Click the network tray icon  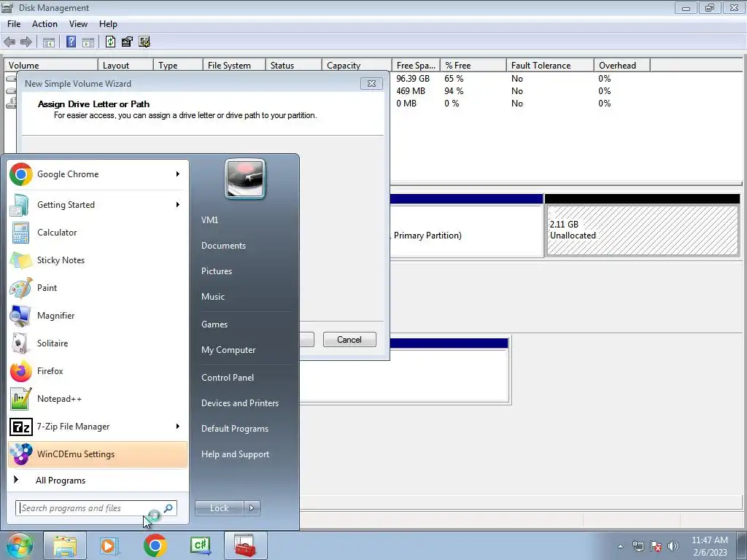pos(638,546)
